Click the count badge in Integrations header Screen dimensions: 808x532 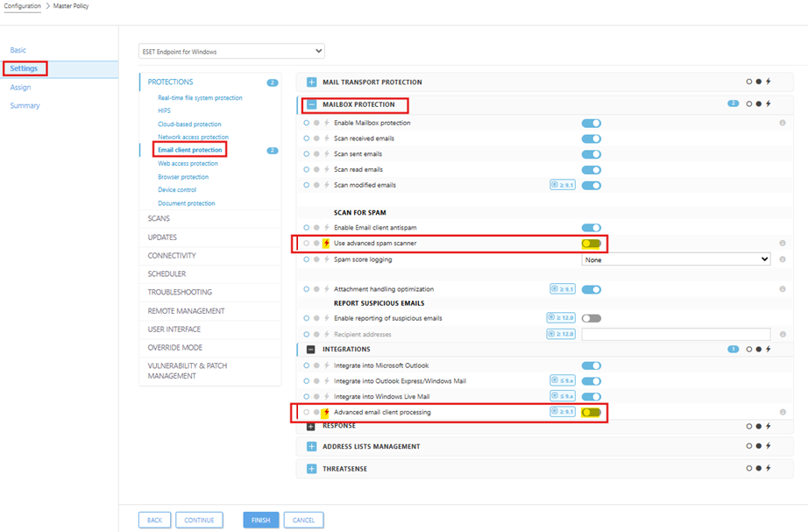click(733, 349)
